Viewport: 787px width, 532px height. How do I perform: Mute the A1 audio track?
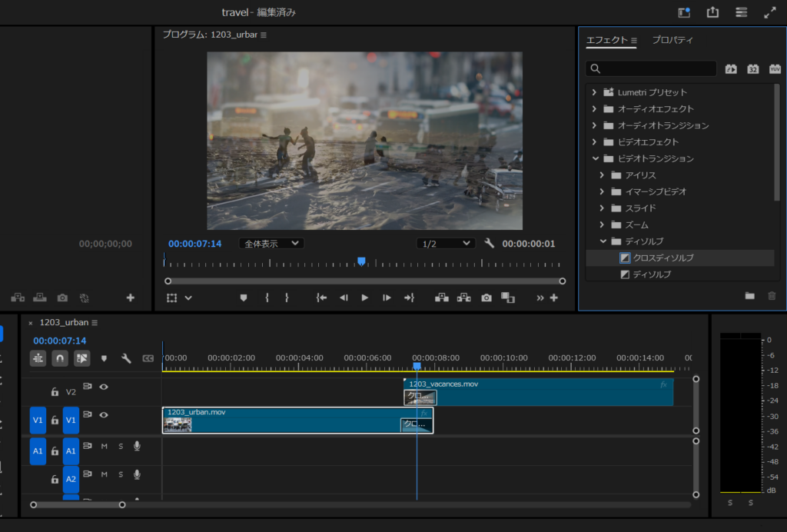pos(105,447)
